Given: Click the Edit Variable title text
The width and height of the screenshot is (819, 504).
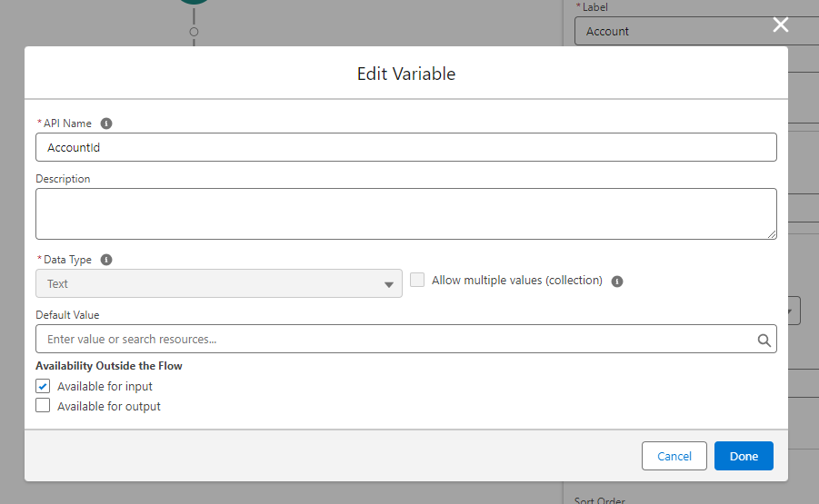Looking at the screenshot, I should pos(405,74).
